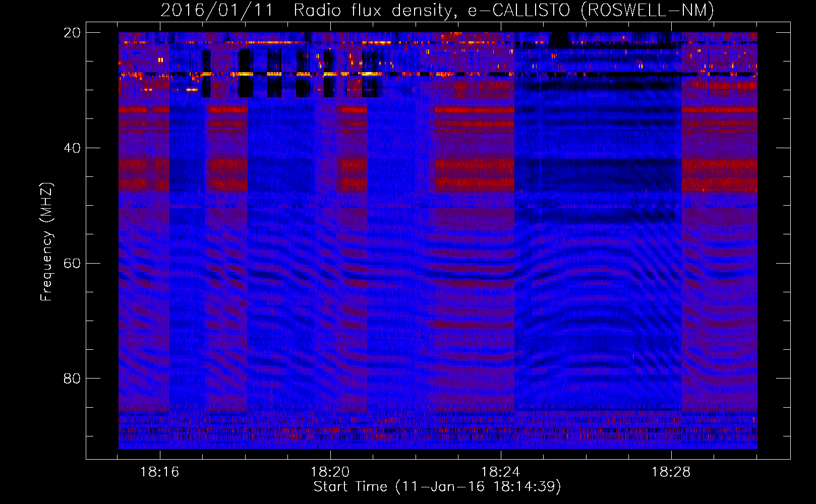816x504 pixels.
Task: Click the 'Start Time (11-Jan-16 18:14:39)' x-axis label
Action: pos(437,487)
